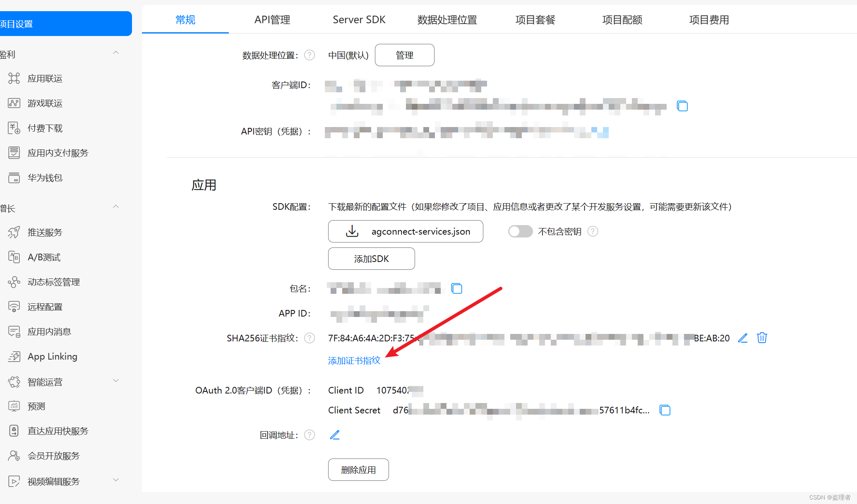Open 动态标签管理 in the sidebar
The image size is (857, 504).
point(53,282)
